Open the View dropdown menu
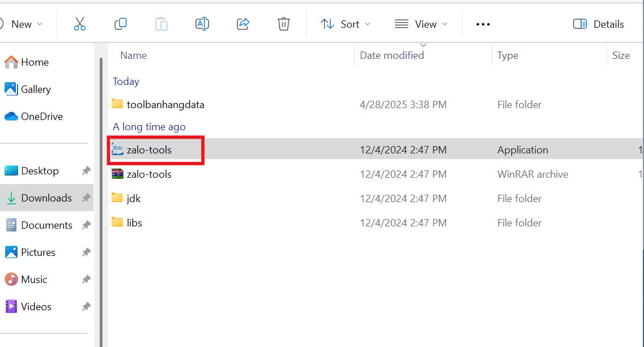Screen dimensions: 644x347 point(421,24)
